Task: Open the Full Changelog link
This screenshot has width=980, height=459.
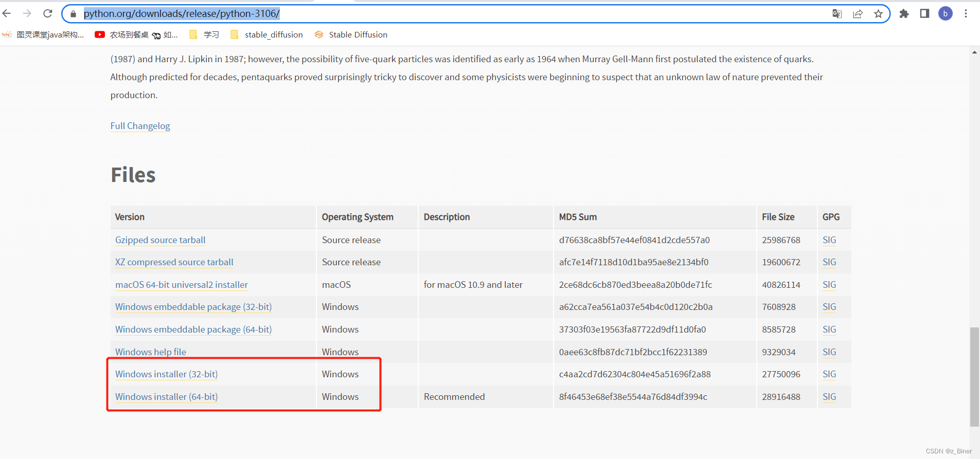Action: click(140, 126)
